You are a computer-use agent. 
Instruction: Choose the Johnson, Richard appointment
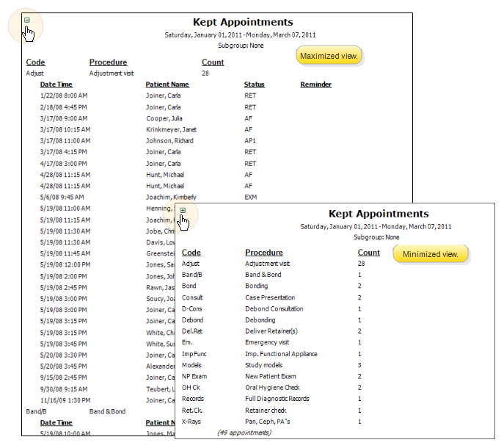pyautogui.click(x=169, y=141)
